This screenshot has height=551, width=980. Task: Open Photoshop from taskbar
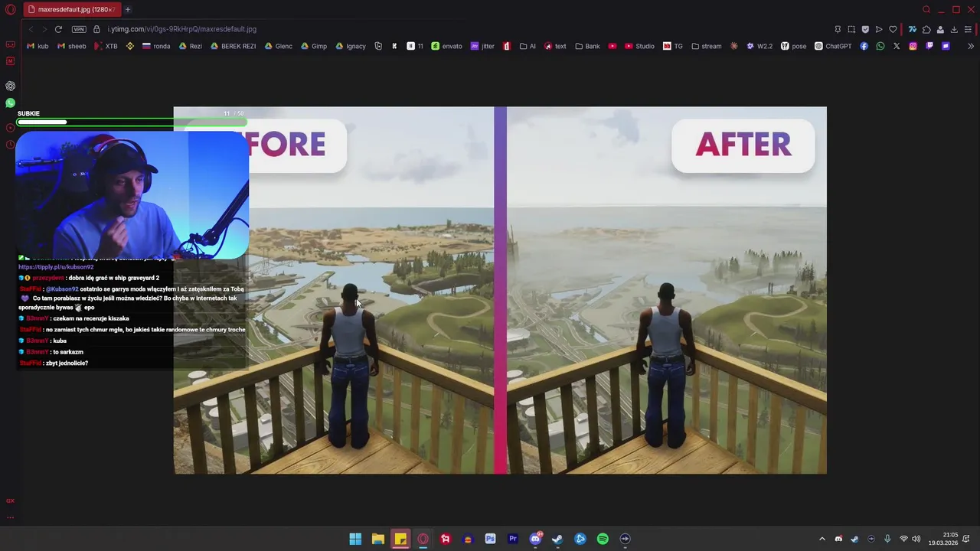pos(490,539)
